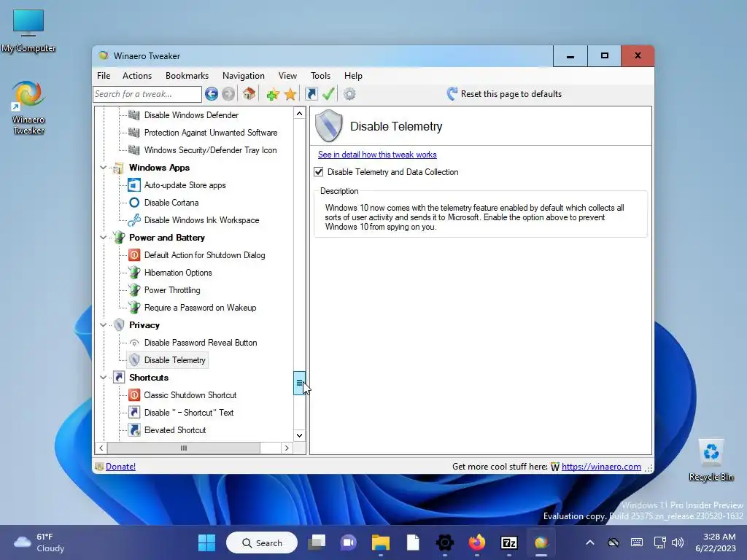Click the Elevated Shortcut tree icon
Viewport: 747px width, 560px height.
pos(134,429)
